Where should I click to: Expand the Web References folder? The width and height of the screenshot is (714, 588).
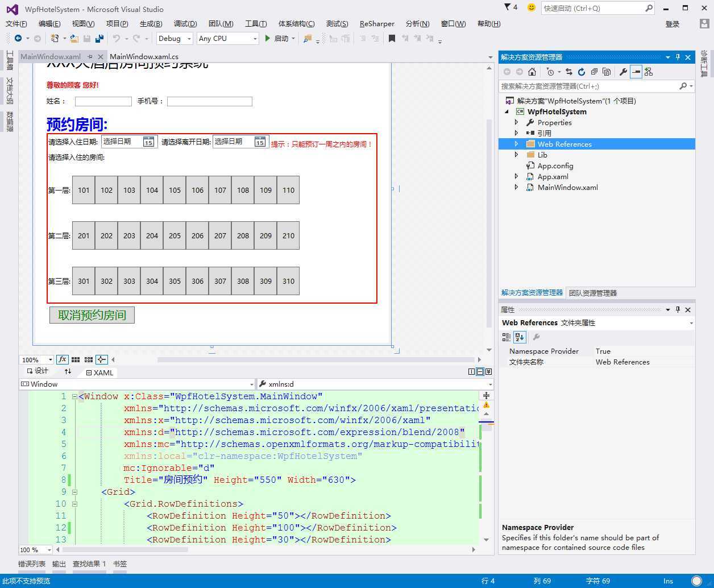(516, 144)
